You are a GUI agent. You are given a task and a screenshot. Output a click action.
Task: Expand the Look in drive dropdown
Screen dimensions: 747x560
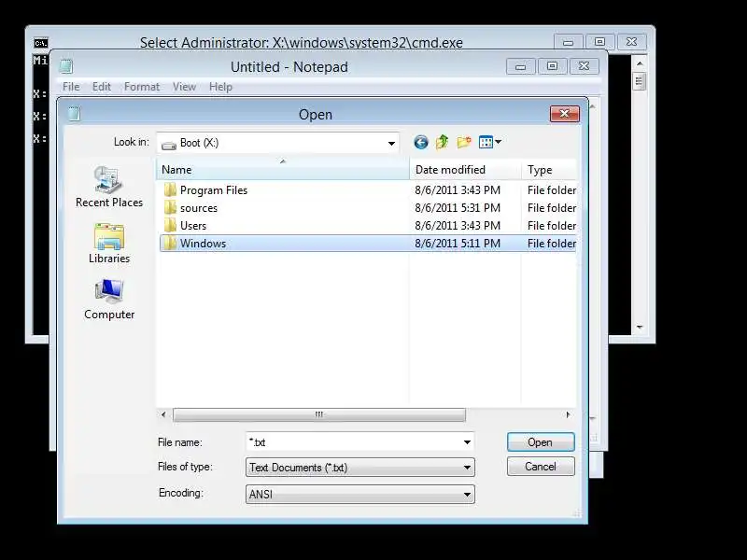click(x=391, y=143)
